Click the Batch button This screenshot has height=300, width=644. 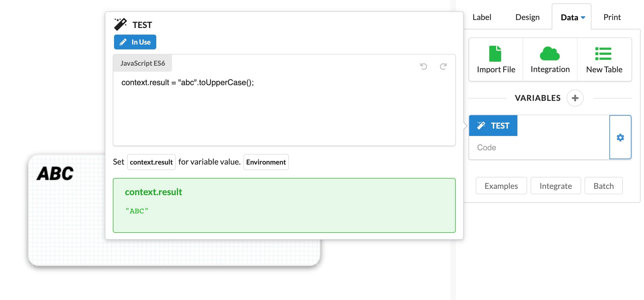point(603,186)
